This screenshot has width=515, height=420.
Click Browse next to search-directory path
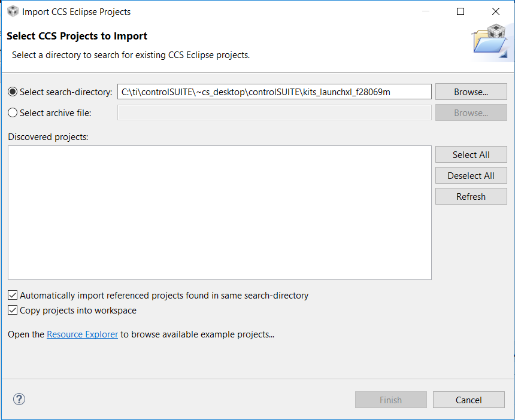[x=471, y=92]
